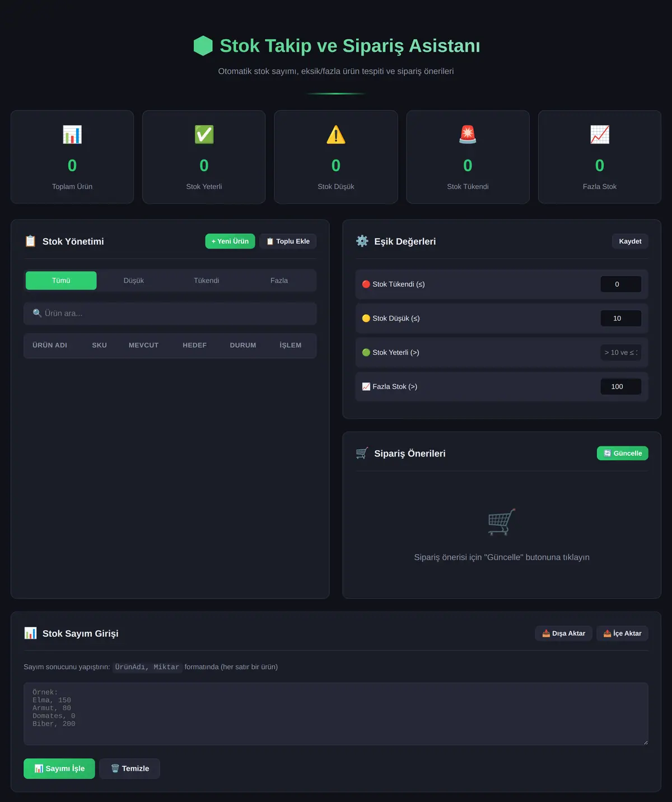This screenshot has height=802, width=672.
Task: Focus the Ürün ara search field
Action: [170, 314]
